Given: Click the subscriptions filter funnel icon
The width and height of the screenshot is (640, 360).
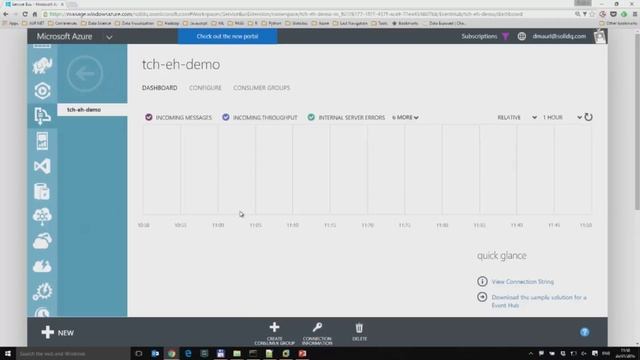Looking at the screenshot, I should 505,36.
